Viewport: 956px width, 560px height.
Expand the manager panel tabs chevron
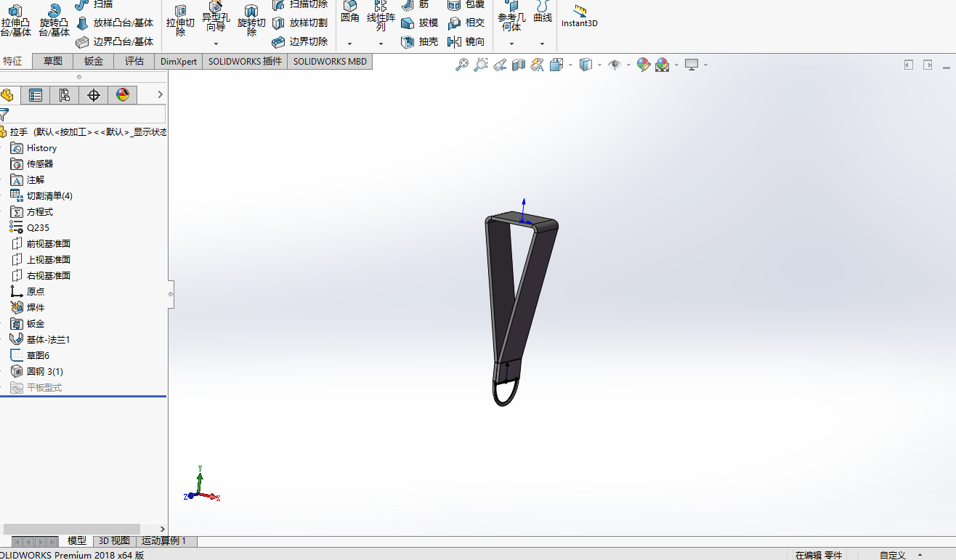coord(161,94)
